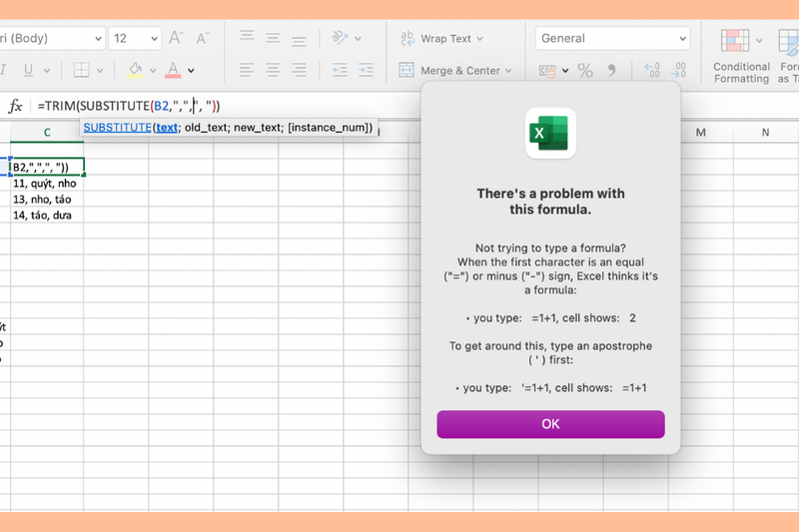
Task: Align text right
Action: [x=299, y=70]
